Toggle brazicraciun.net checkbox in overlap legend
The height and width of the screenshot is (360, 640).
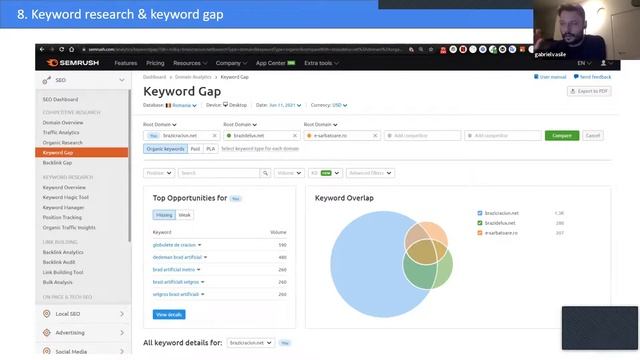tap(480, 213)
